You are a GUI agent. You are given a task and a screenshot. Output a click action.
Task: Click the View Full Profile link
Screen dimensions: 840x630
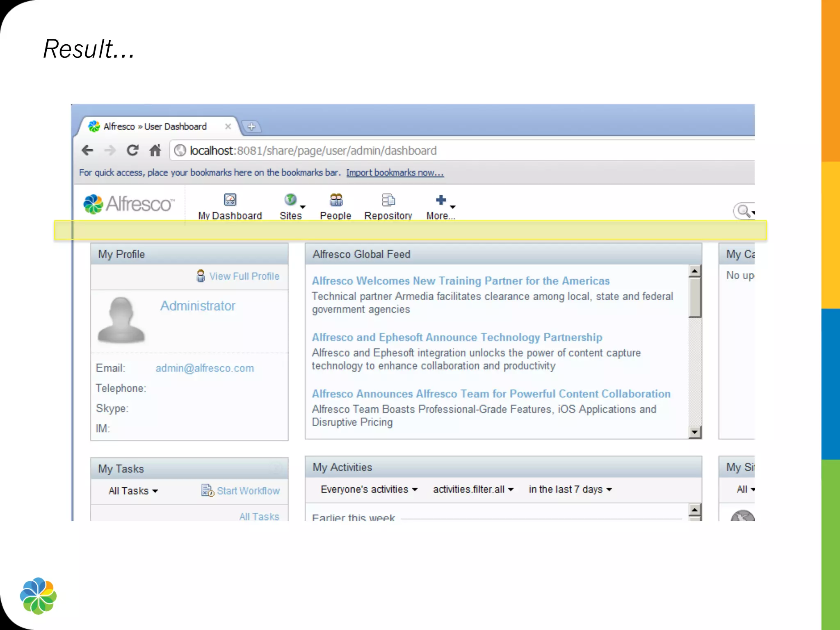[244, 276]
